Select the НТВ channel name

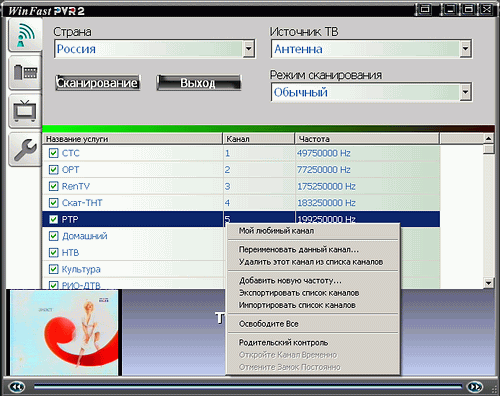[70, 252]
